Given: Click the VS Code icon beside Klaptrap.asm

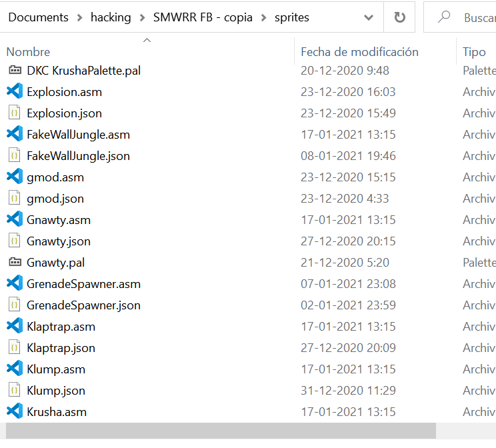Looking at the screenshot, I should pyautogui.click(x=15, y=326).
